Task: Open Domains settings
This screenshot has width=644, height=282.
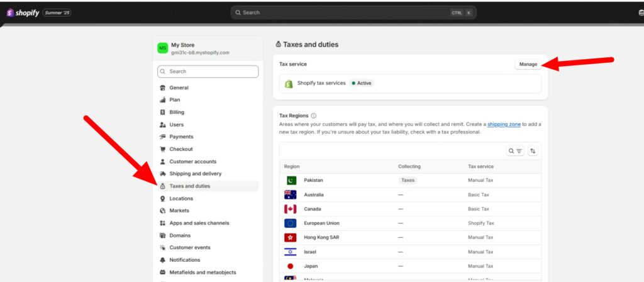Action: pyautogui.click(x=208, y=235)
